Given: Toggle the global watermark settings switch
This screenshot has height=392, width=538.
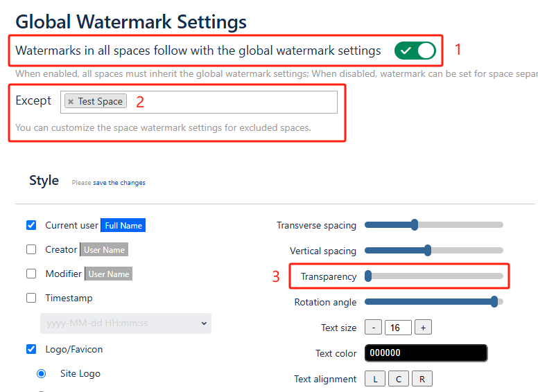Looking at the screenshot, I should [415, 51].
